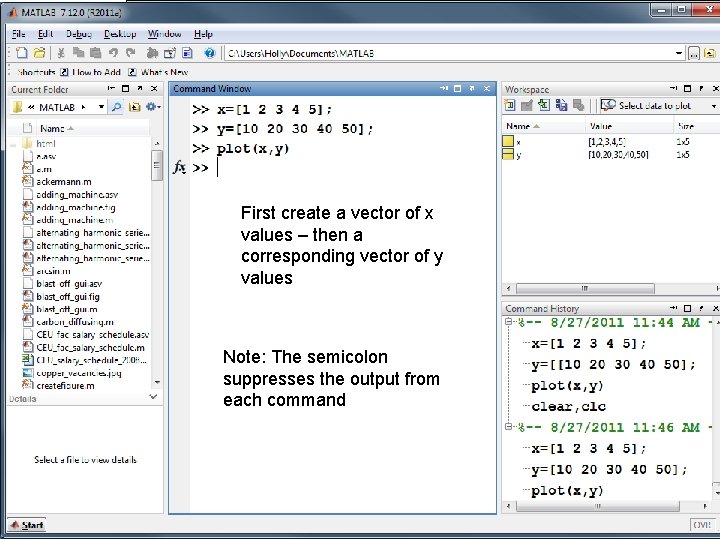Click the Command History horizontal scrollbar

pyautogui.click(x=598, y=506)
